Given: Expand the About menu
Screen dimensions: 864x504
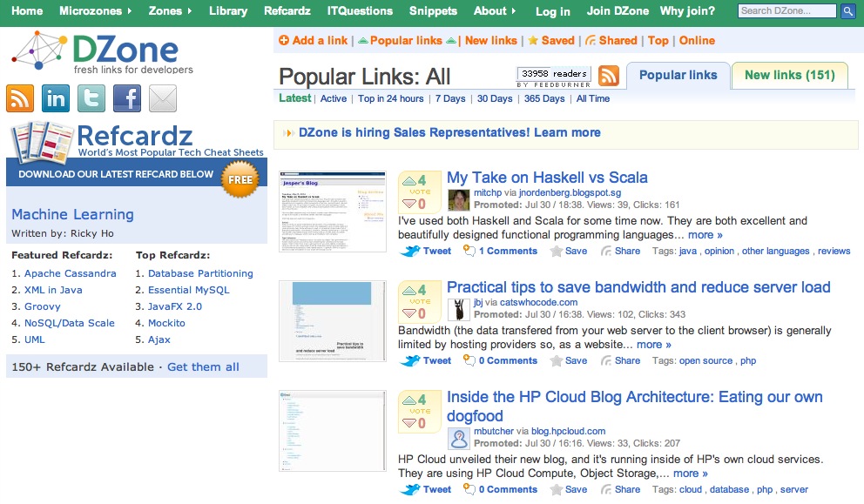Looking at the screenshot, I should 495,11.
